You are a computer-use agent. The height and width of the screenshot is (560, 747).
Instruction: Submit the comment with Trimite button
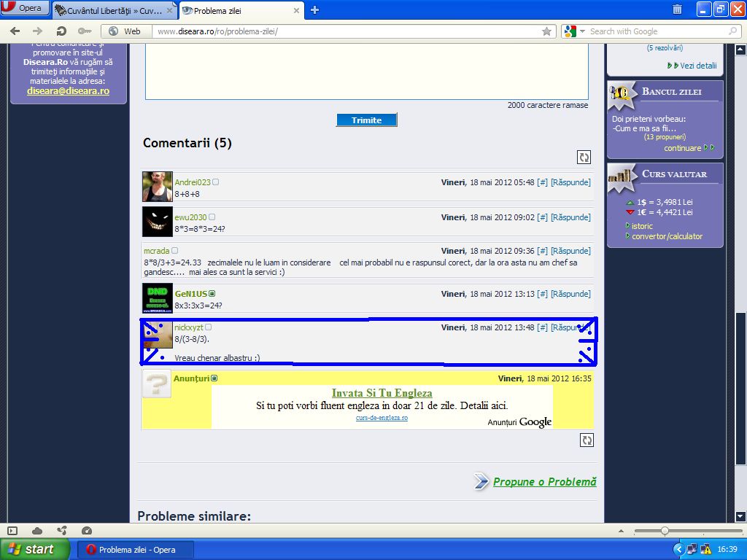366,120
